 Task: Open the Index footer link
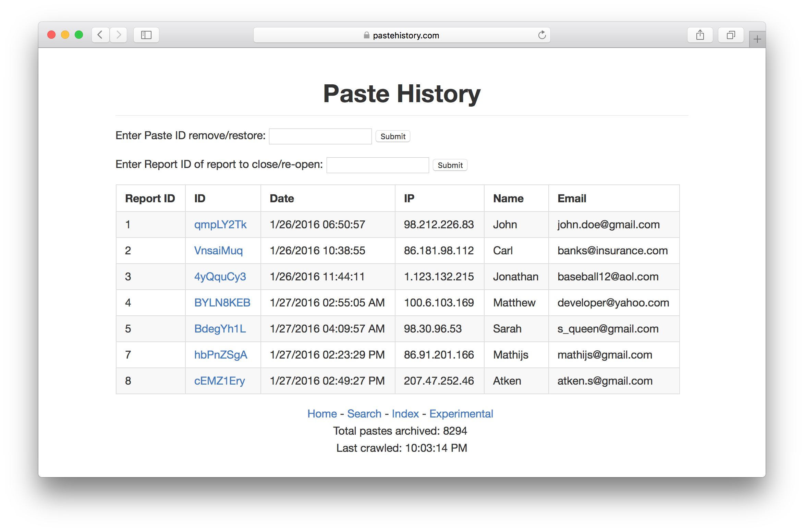[405, 414]
